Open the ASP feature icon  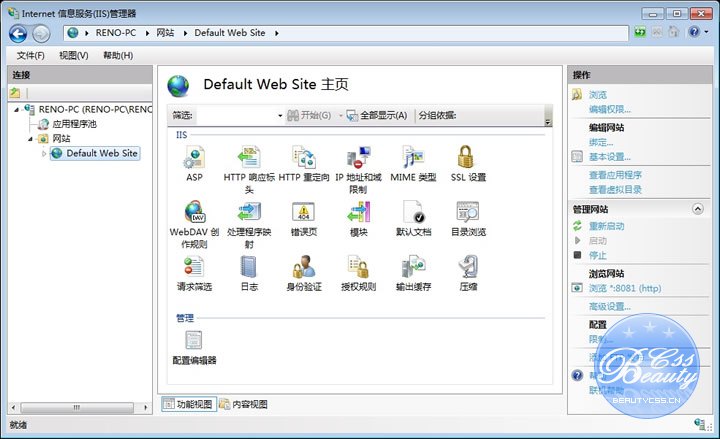(194, 158)
